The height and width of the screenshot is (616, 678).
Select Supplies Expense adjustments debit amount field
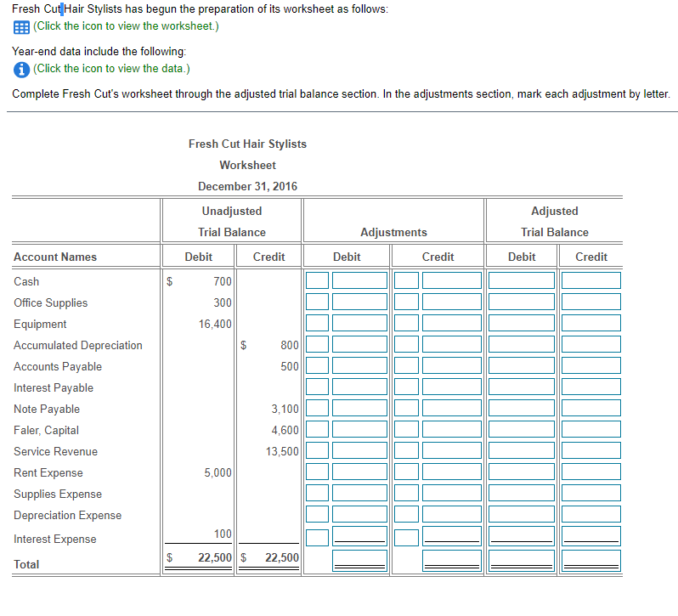tap(359, 492)
